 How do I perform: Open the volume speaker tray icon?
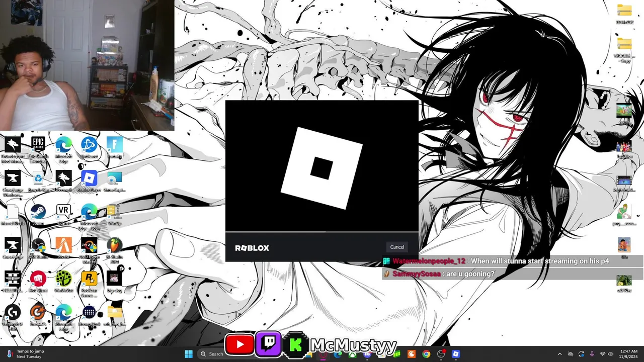point(611,354)
